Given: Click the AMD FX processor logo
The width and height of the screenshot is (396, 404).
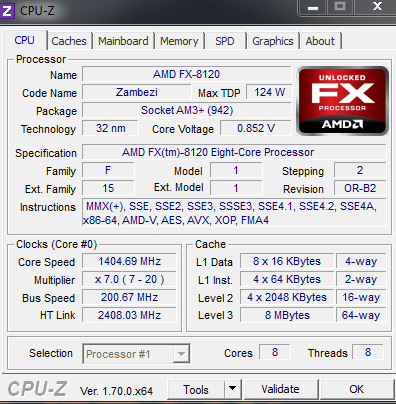Looking at the screenshot, I should [342, 101].
